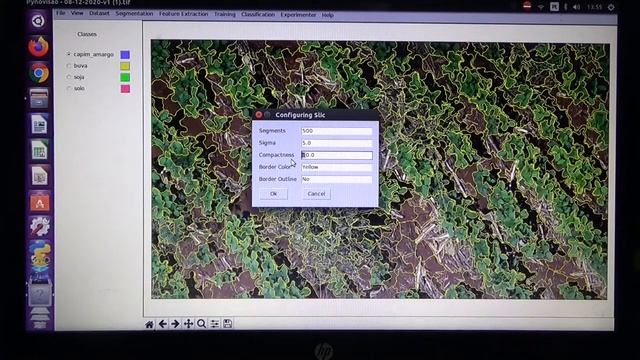Go back to previous view arrow
Screen dimensions: 640x360
(x=162, y=324)
